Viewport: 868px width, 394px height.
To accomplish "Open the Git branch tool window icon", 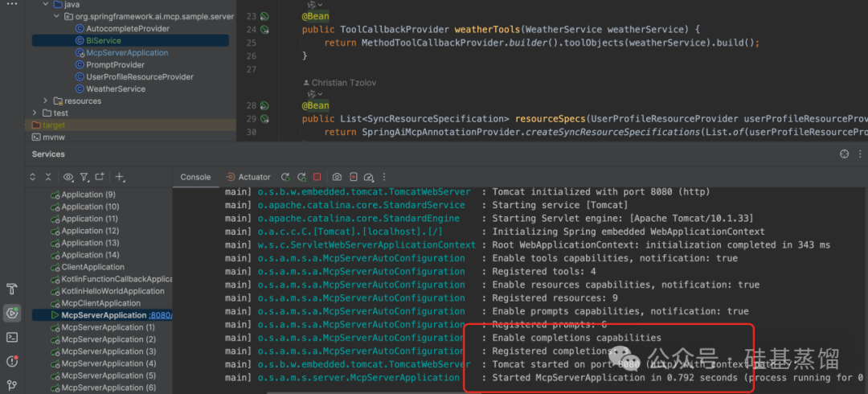I will click(x=11, y=384).
